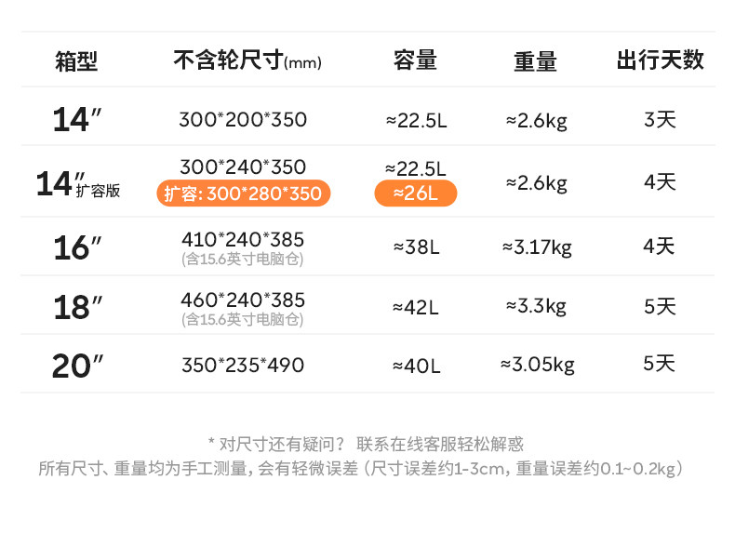735x560 pixels.
Task: Click the orange ≈26L capacity badge
Action: click(415, 193)
